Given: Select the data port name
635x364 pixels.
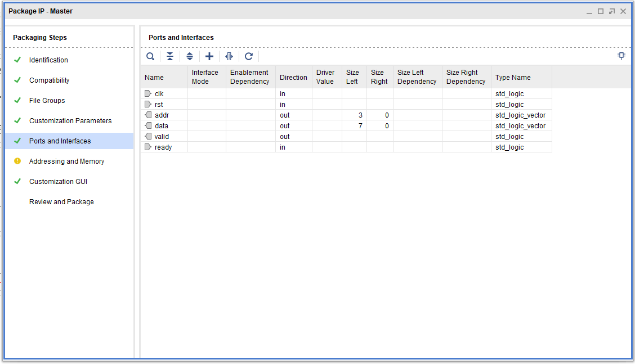Looking at the screenshot, I should (x=161, y=126).
